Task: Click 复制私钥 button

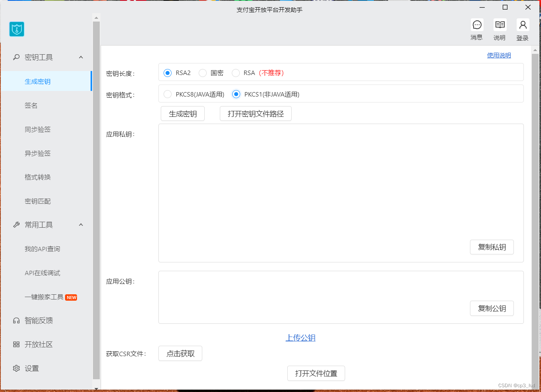Action: click(x=492, y=247)
